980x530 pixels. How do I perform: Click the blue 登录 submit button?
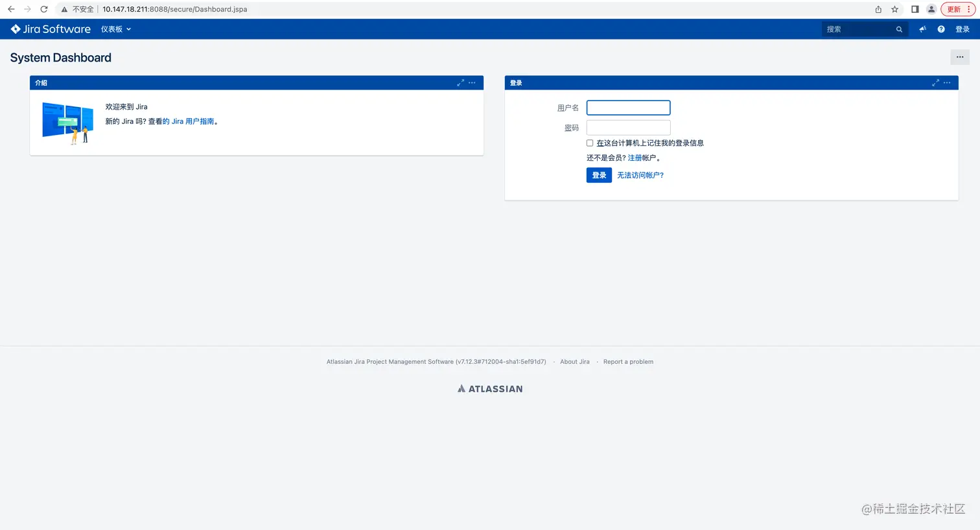pyautogui.click(x=599, y=175)
